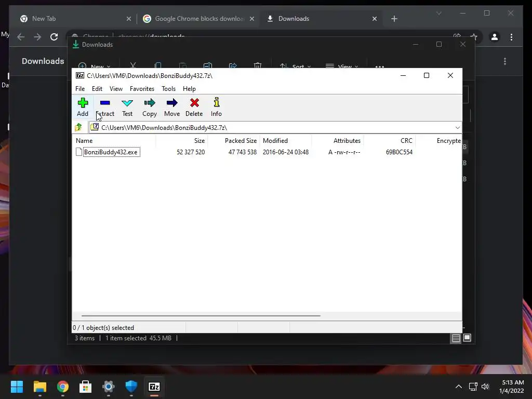
Task: Open Downloads page more actions menu
Action: pyautogui.click(x=505, y=61)
